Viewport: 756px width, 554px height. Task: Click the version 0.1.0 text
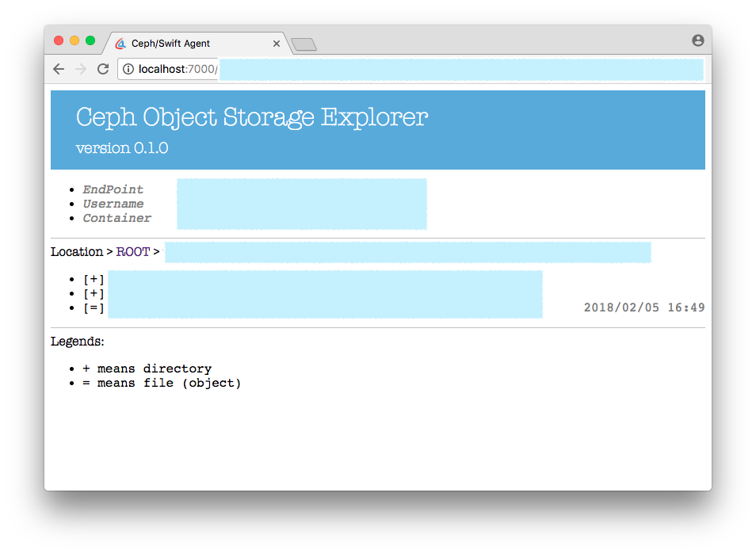pyautogui.click(x=122, y=147)
